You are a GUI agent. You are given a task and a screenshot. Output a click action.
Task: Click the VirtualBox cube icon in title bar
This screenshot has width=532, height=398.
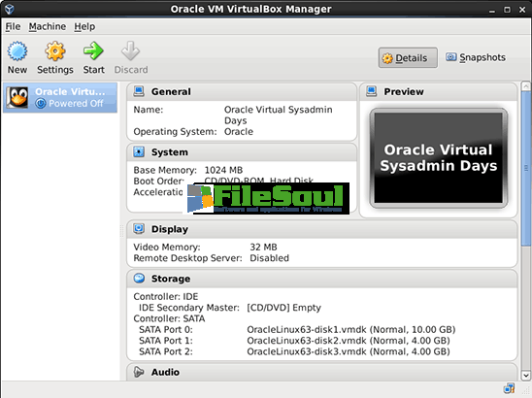[x=9, y=9]
